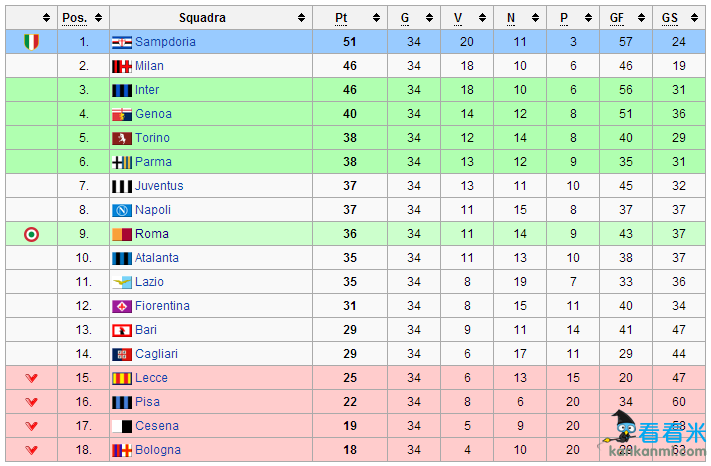Click the Fiorentina club flag icon
Viewport: 711px width, 466px height.
pos(121,306)
